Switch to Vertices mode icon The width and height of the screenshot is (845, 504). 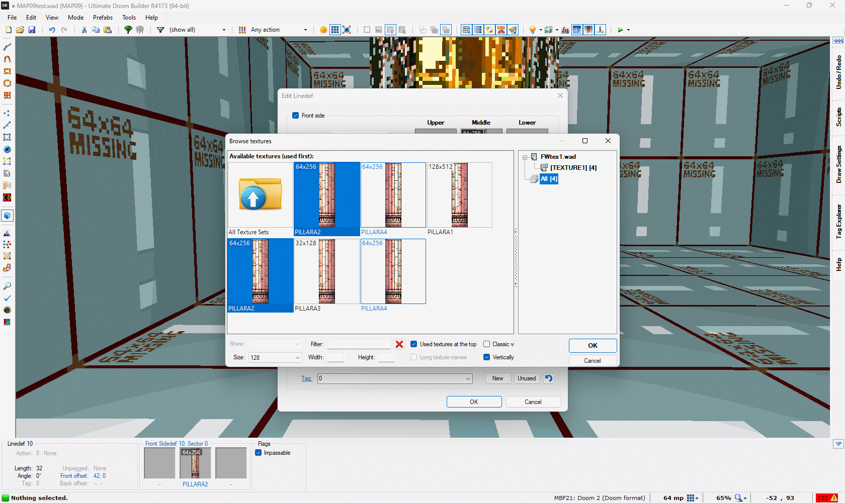pos(7,113)
